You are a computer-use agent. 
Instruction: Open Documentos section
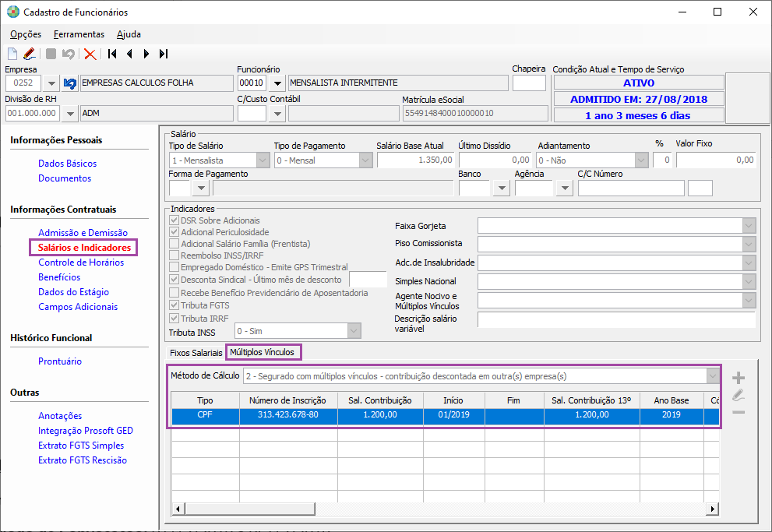[x=65, y=178]
